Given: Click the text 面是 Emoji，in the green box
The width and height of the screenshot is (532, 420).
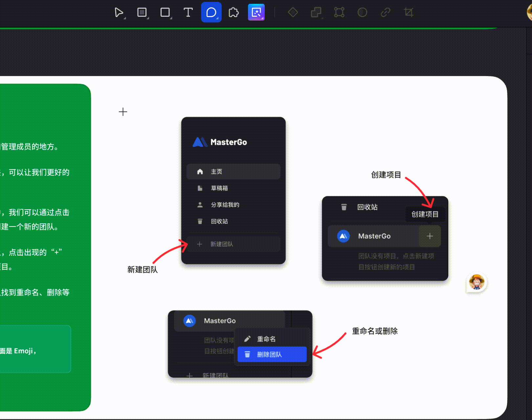Looking at the screenshot, I should [x=18, y=351].
